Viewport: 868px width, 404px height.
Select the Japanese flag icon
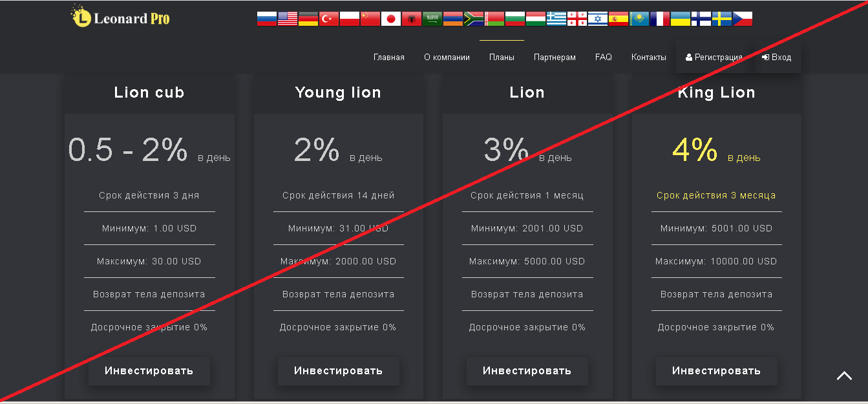click(391, 19)
